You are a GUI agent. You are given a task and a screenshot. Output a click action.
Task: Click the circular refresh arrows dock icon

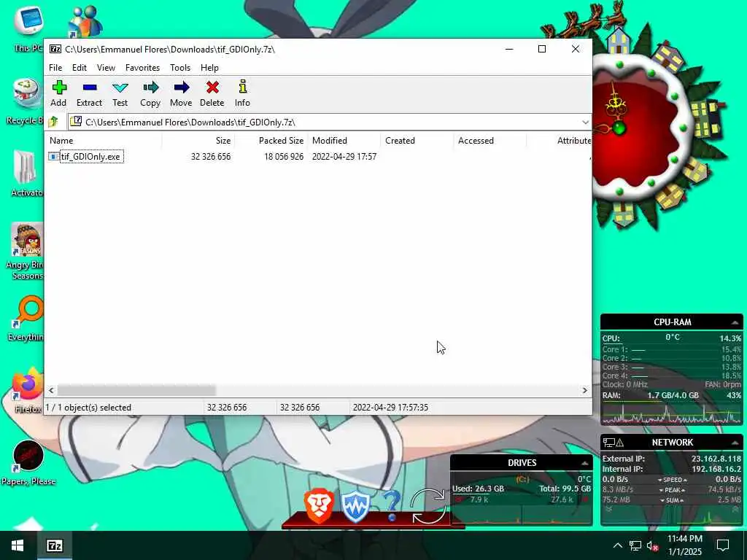427,507
